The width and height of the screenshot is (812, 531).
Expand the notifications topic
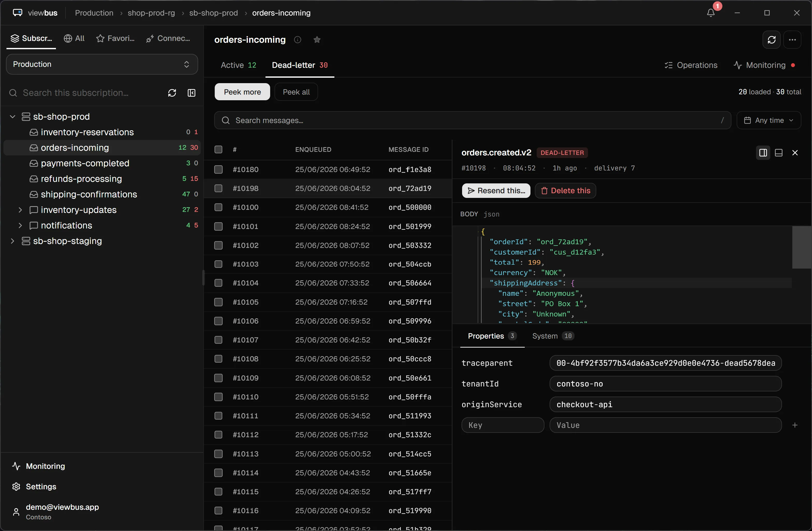coord(20,226)
